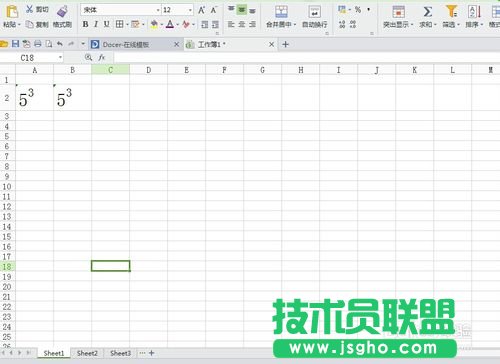500x364 pixels.
Task: Apply percent style with the % icon
Action: [358, 10]
